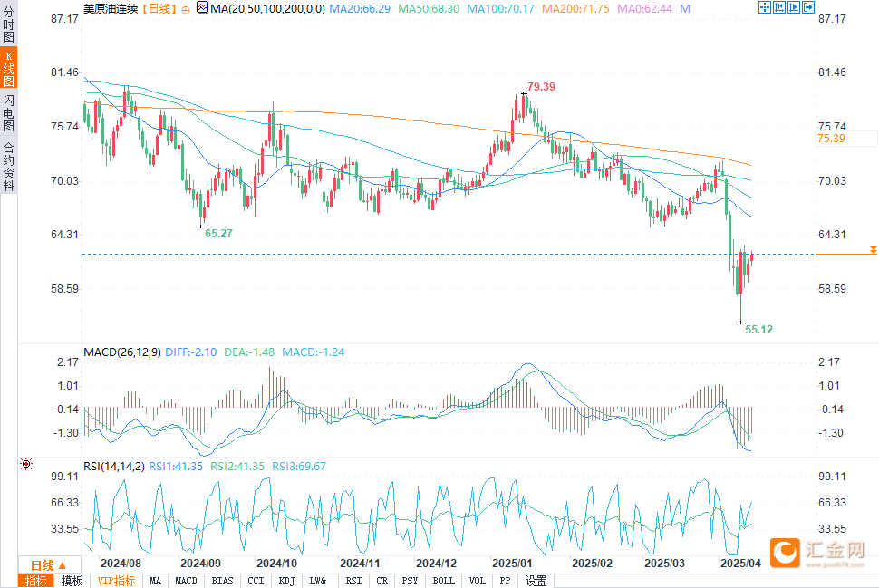Open the VIP指标 tab
Screen dimensions: 879x588
(116, 582)
